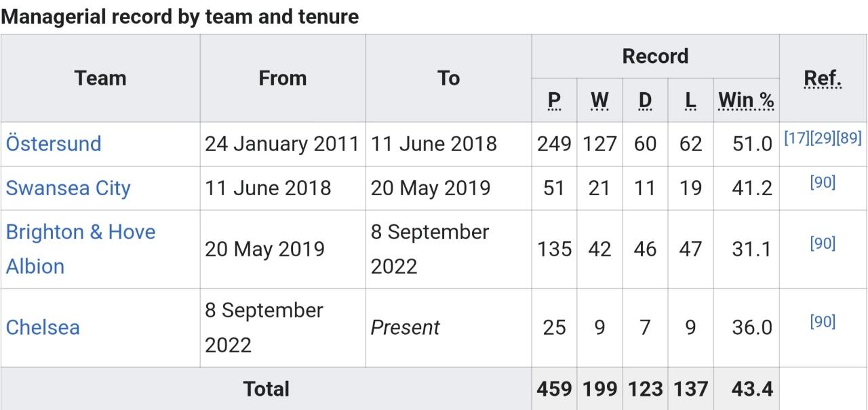The height and width of the screenshot is (410, 868).
Task: Open reference [90] in Swansea City row
Action: 823,182
